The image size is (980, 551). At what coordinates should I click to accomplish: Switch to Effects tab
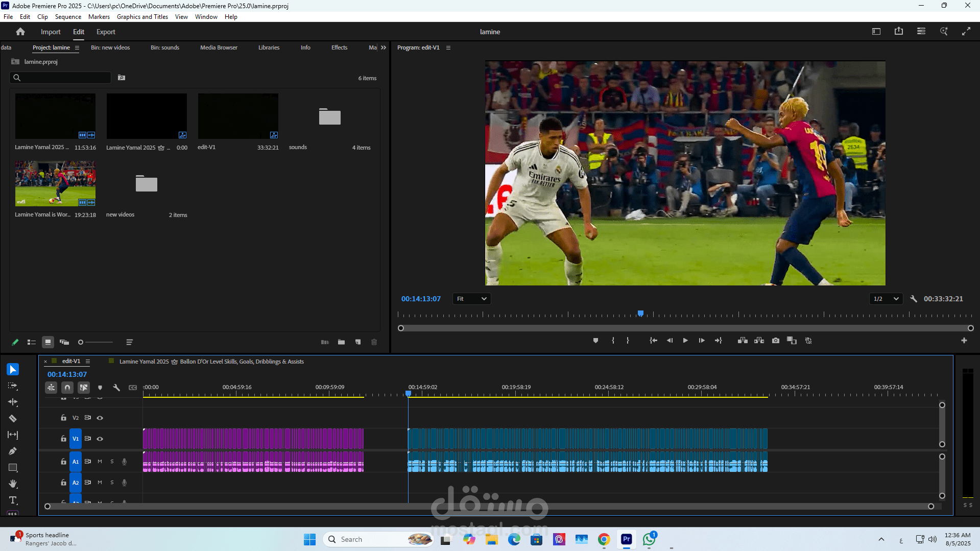(x=339, y=47)
